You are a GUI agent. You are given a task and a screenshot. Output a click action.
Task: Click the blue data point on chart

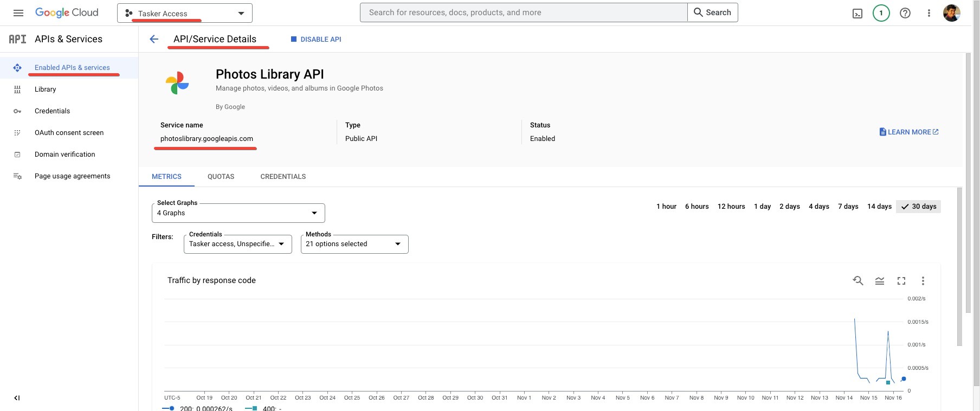(904, 379)
